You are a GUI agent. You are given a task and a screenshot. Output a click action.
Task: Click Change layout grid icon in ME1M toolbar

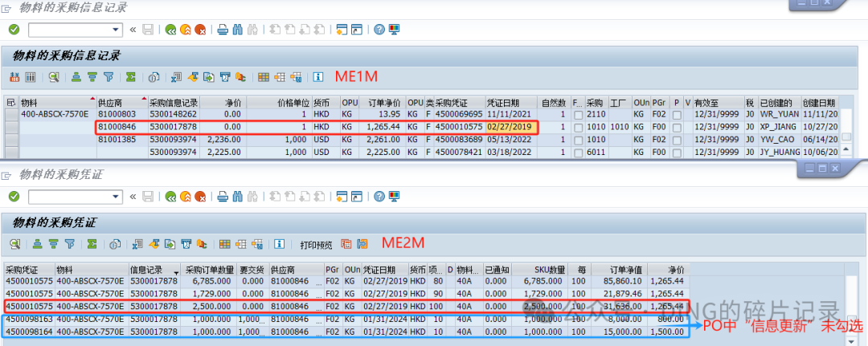(264, 77)
